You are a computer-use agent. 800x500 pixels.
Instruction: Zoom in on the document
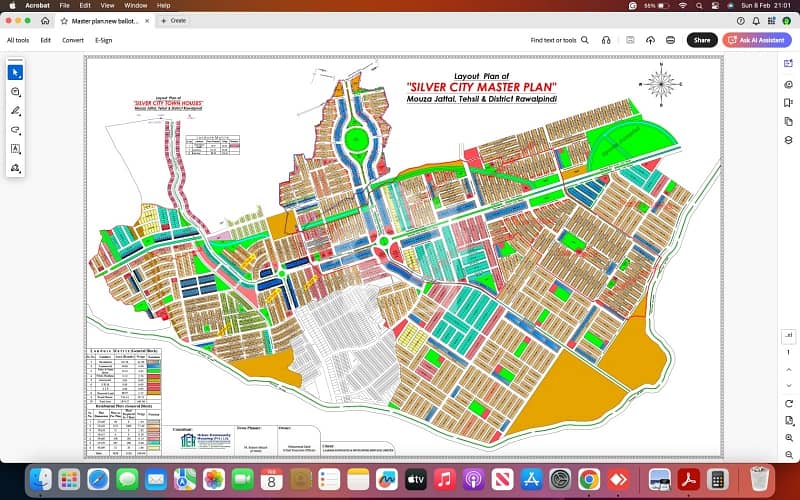789,438
